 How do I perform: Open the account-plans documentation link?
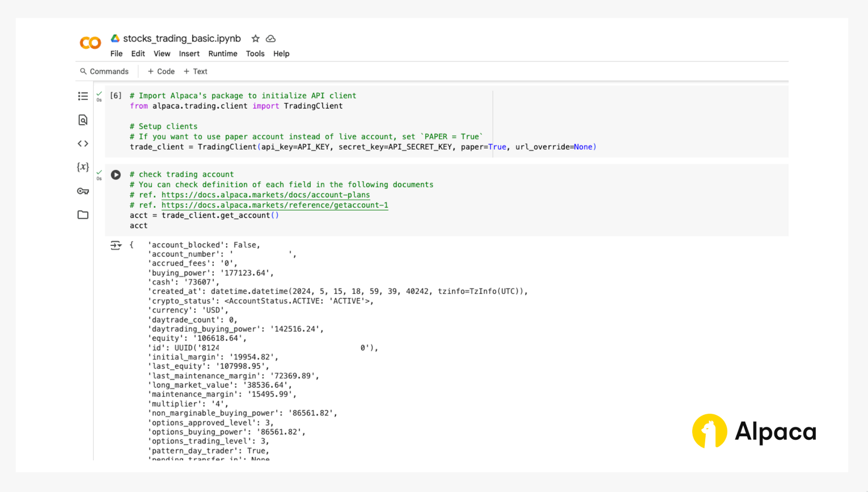pyautogui.click(x=265, y=194)
